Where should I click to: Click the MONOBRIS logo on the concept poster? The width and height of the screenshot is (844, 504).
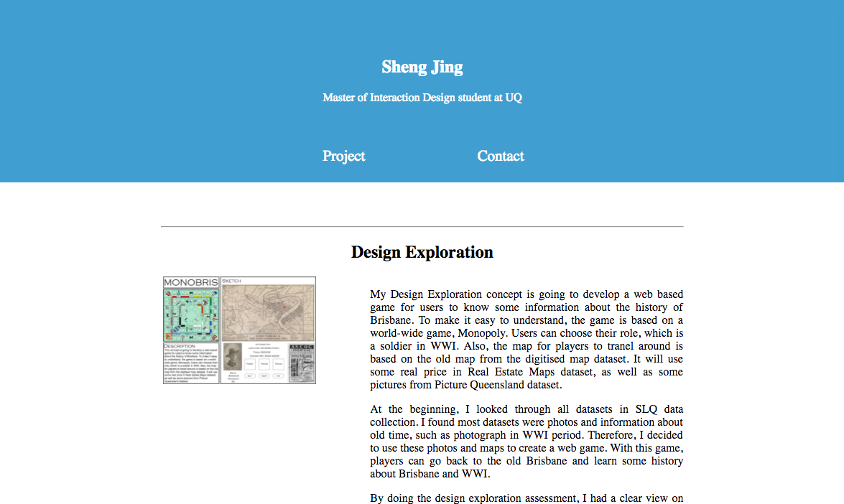point(190,281)
